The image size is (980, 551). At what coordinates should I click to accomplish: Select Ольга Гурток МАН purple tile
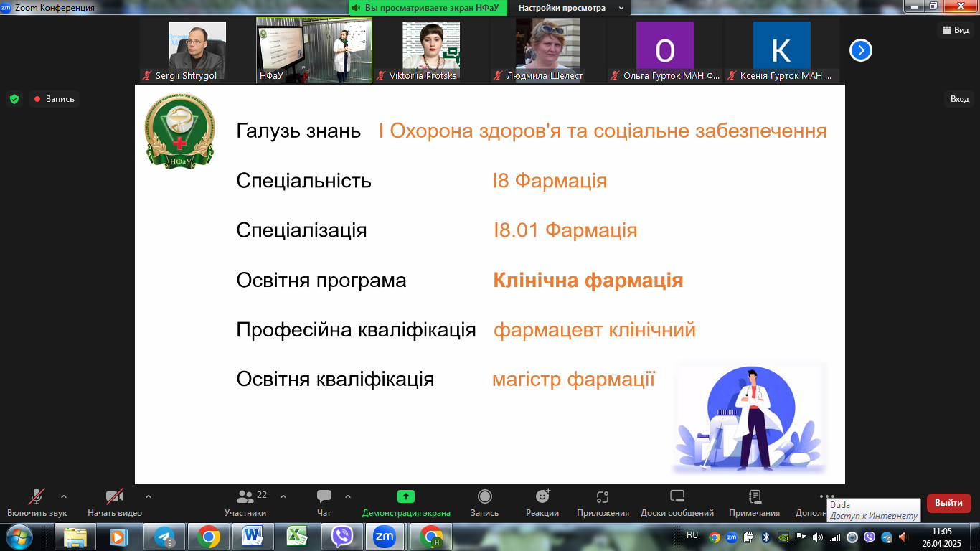tap(665, 50)
